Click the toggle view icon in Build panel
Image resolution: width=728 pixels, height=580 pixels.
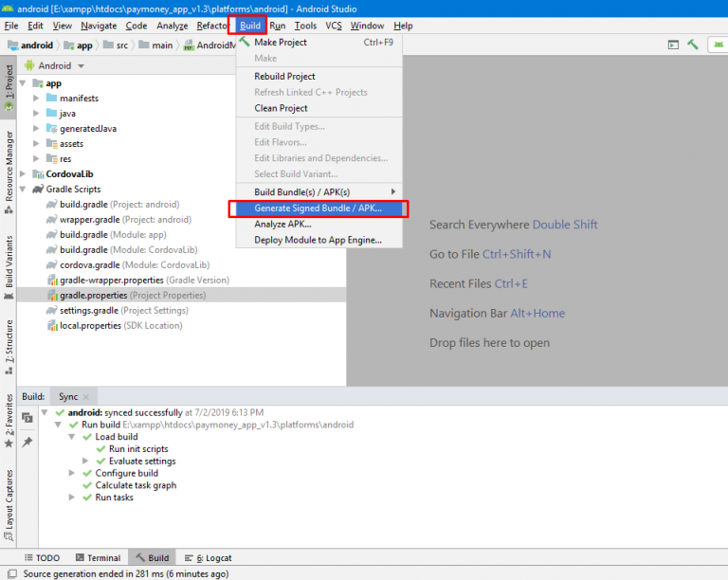click(27, 417)
